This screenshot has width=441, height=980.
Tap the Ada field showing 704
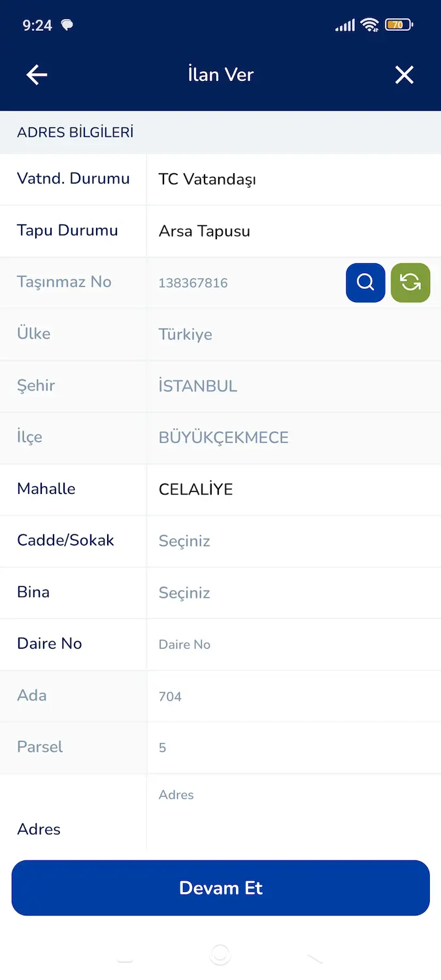(293, 696)
